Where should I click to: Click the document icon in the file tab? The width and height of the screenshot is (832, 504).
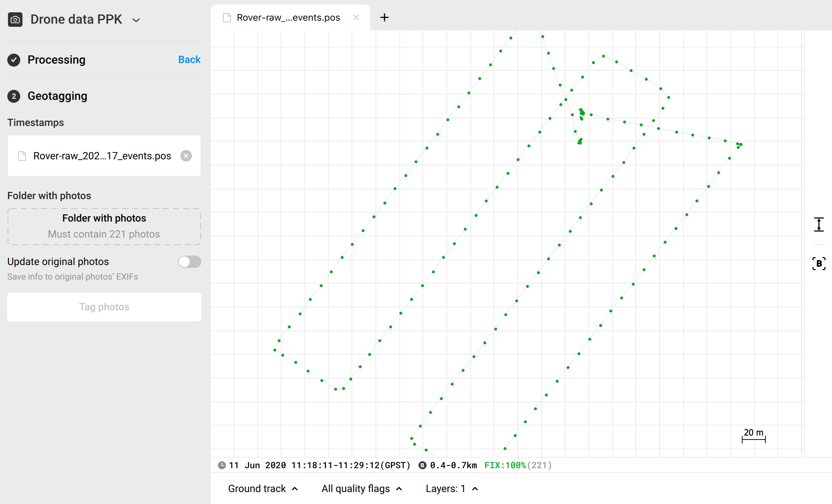coord(227,18)
